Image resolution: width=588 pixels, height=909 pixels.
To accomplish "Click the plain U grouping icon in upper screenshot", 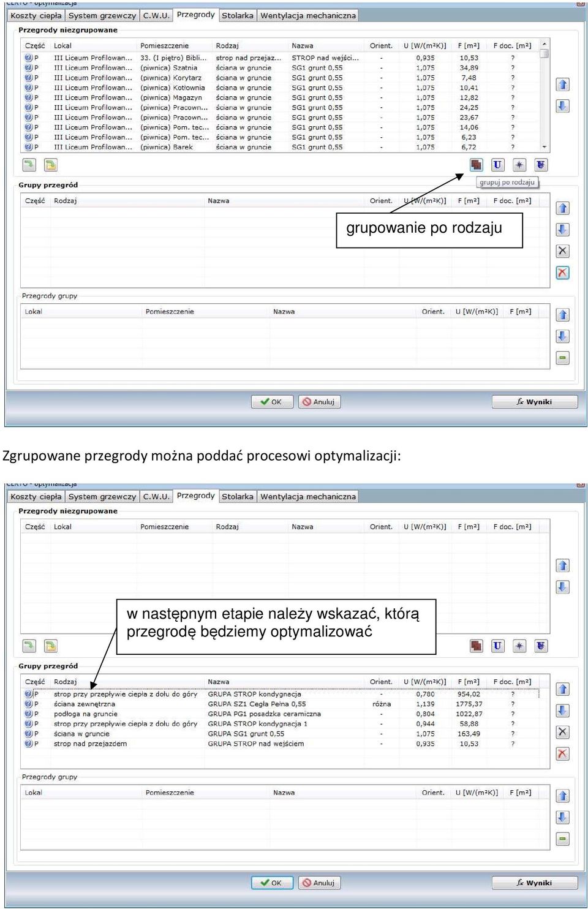I will 497,165.
